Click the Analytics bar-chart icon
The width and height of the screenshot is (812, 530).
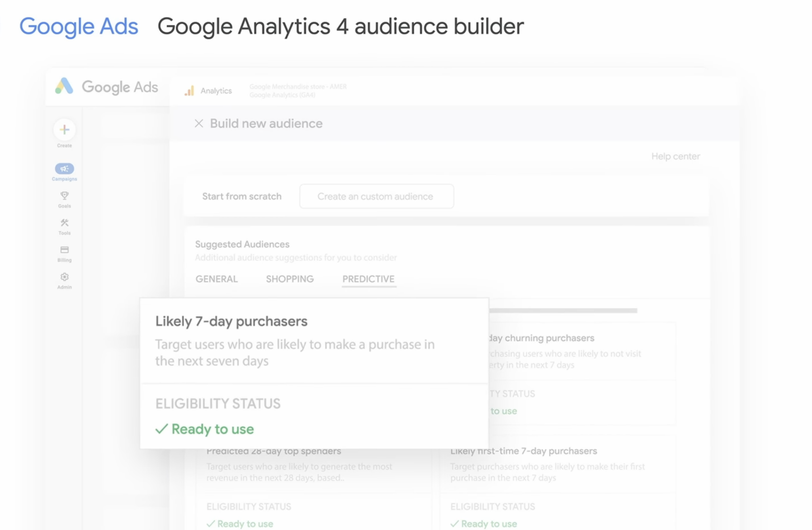190,90
